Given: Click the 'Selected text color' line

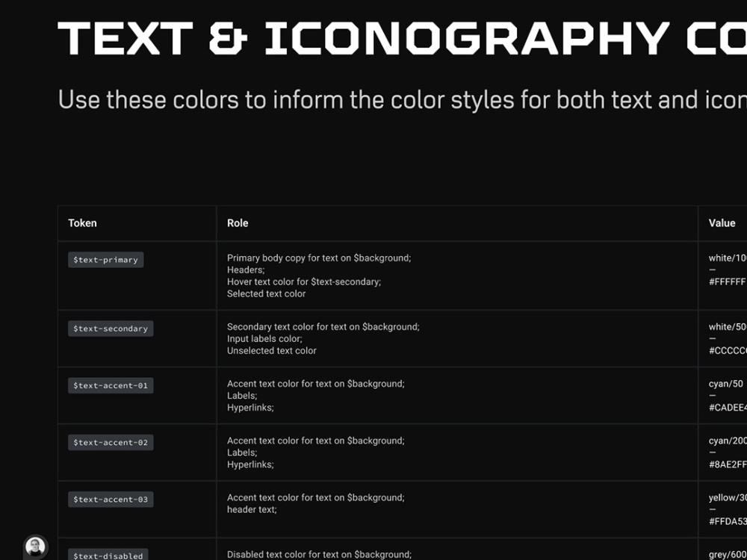Looking at the screenshot, I should point(267,293).
